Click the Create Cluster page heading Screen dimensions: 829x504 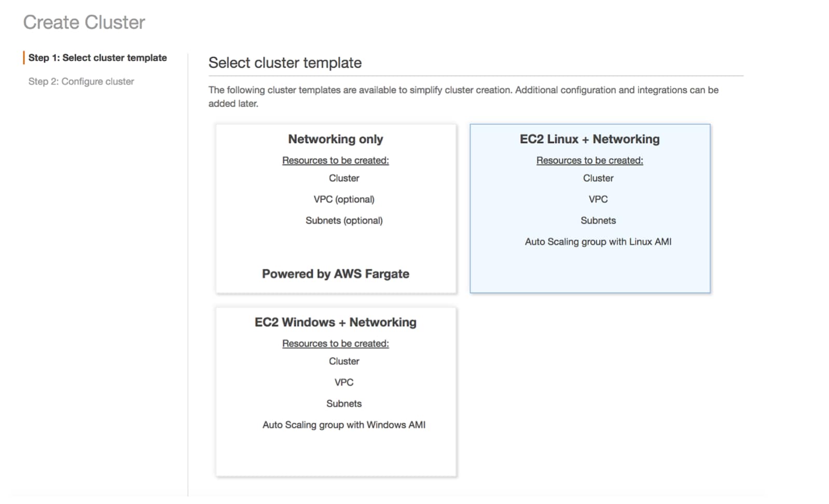(84, 22)
